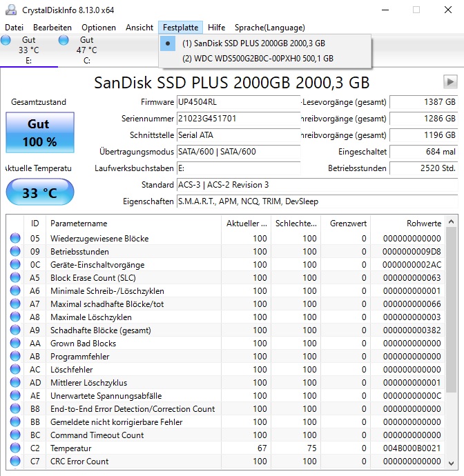Click the next disk arrow button

tap(450, 81)
